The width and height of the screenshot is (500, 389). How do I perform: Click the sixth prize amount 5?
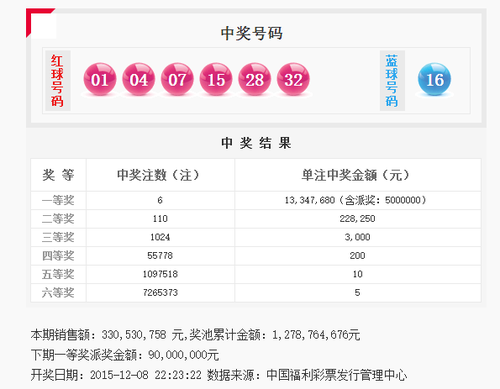point(357,293)
